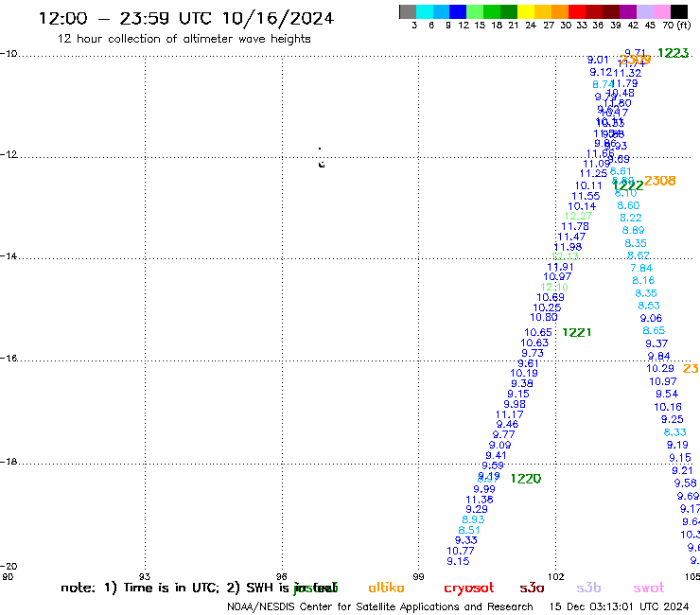Click the longitude axis label 99
Image resolution: width=700 pixels, height=615 pixels.
tap(418, 576)
